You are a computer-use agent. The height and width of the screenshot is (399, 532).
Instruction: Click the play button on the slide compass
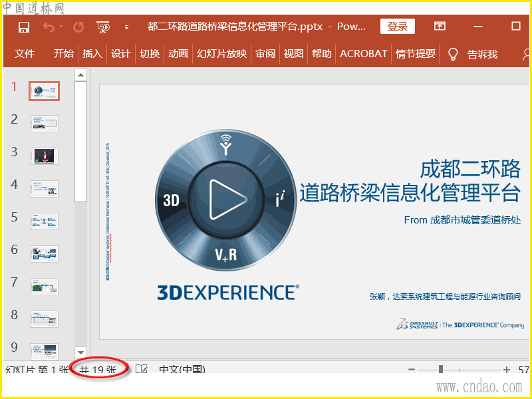tap(226, 199)
